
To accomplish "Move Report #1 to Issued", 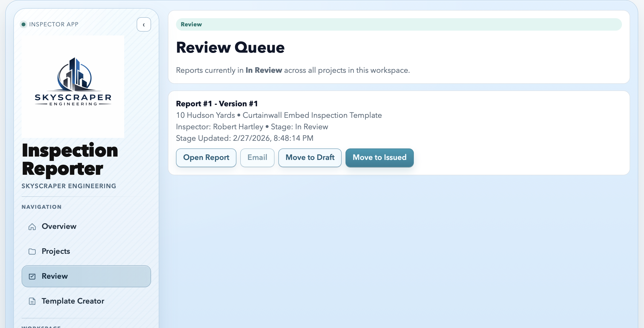I will [380, 158].
